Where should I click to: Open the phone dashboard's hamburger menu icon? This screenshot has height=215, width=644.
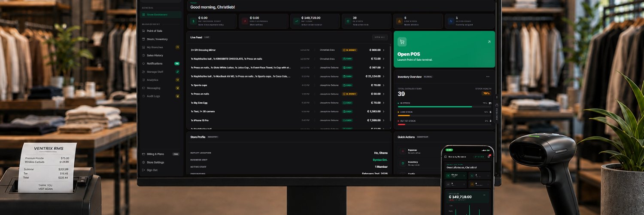pos(446,157)
